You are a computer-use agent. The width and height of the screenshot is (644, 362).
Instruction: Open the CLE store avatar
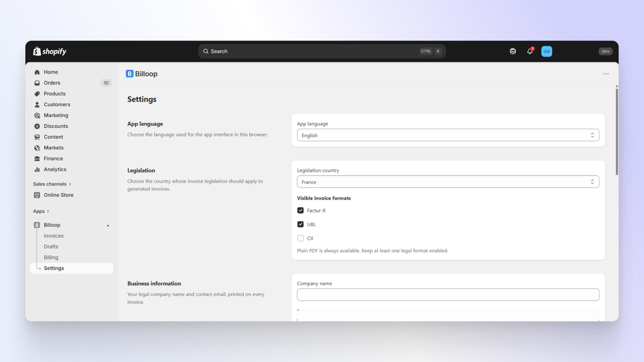coord(546,51)
